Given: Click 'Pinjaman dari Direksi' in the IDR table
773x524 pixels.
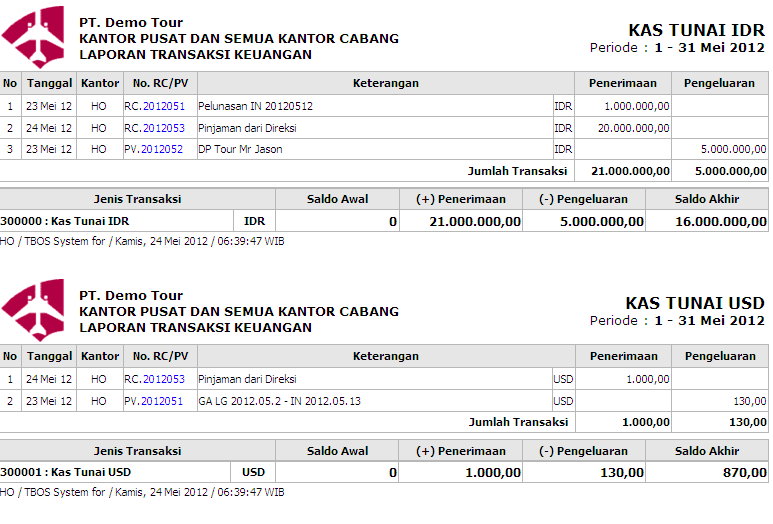Looking at the screenshot, I should (x=247, y=128).
